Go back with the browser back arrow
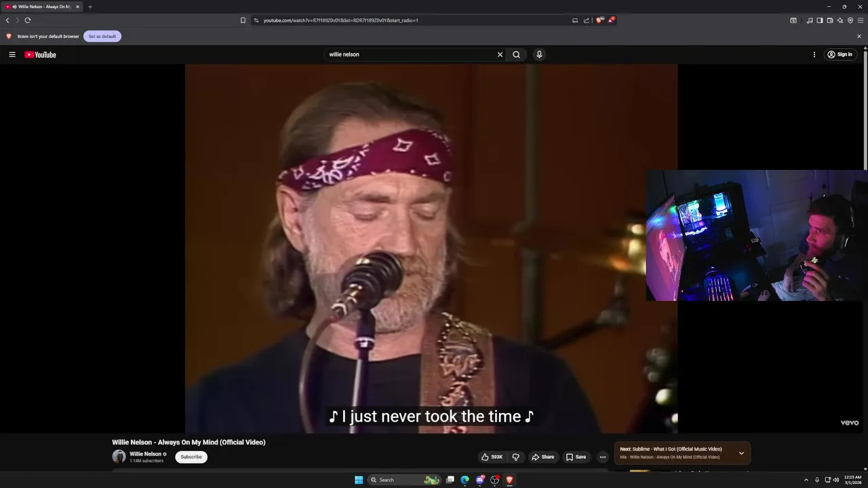This screenshot has width=868, height=488. point(7,20)
